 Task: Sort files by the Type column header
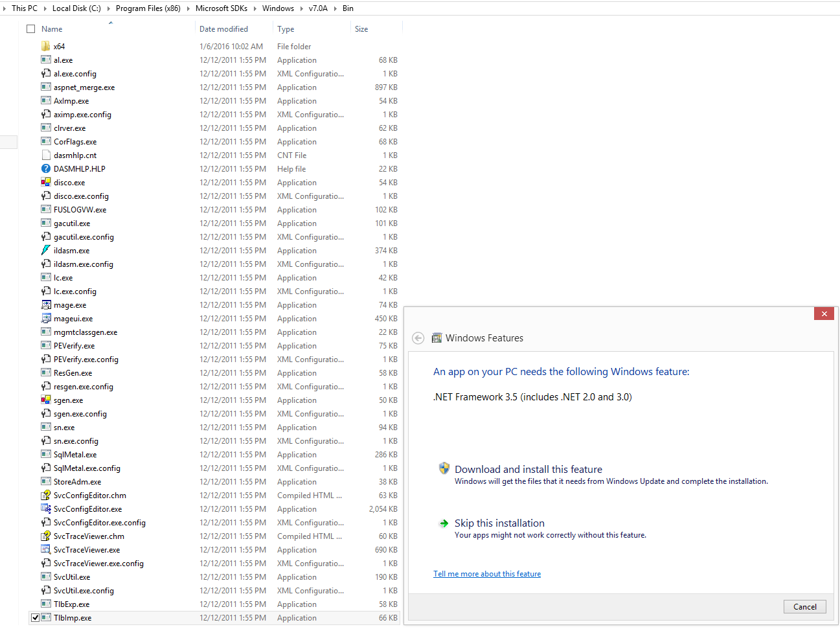(x=286, y=29)
